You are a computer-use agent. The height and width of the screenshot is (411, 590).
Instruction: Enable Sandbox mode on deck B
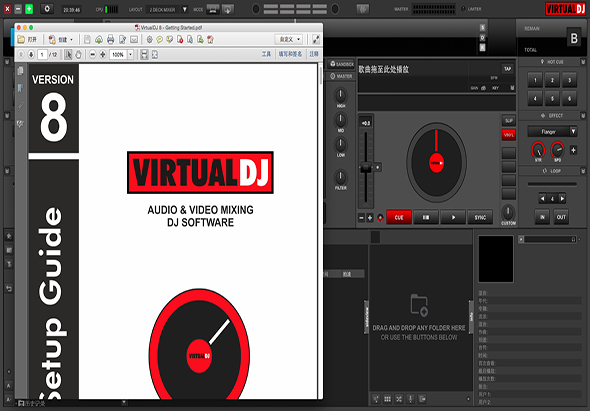(x=342, y=64)
